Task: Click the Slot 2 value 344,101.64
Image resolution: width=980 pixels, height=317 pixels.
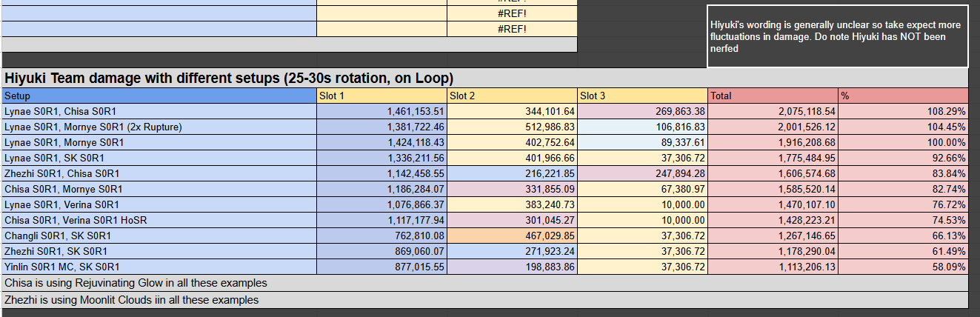Action: [512, 111]
